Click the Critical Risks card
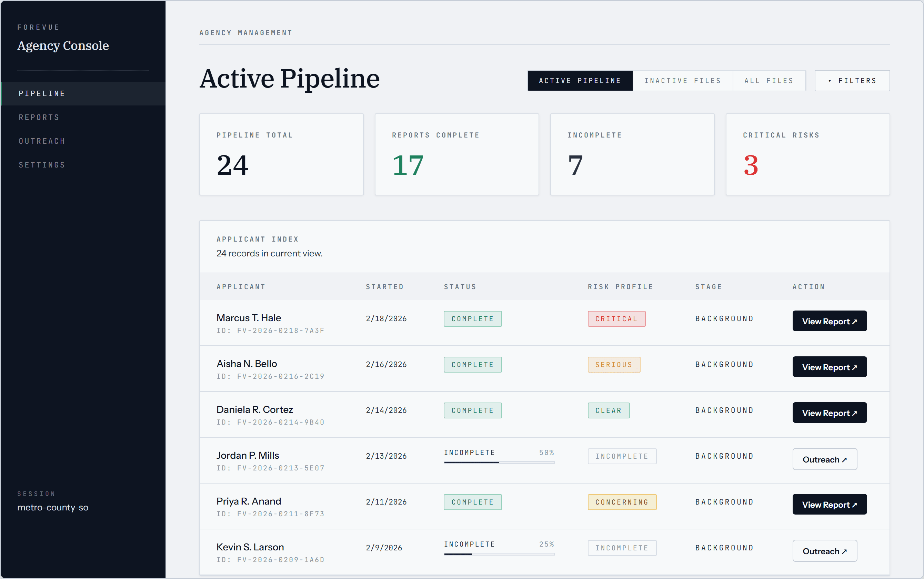924x579 pixels. tap(807, 154)
